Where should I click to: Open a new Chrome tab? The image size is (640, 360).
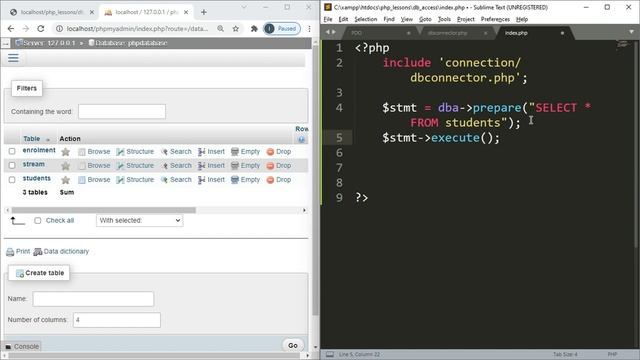point(204,12)
